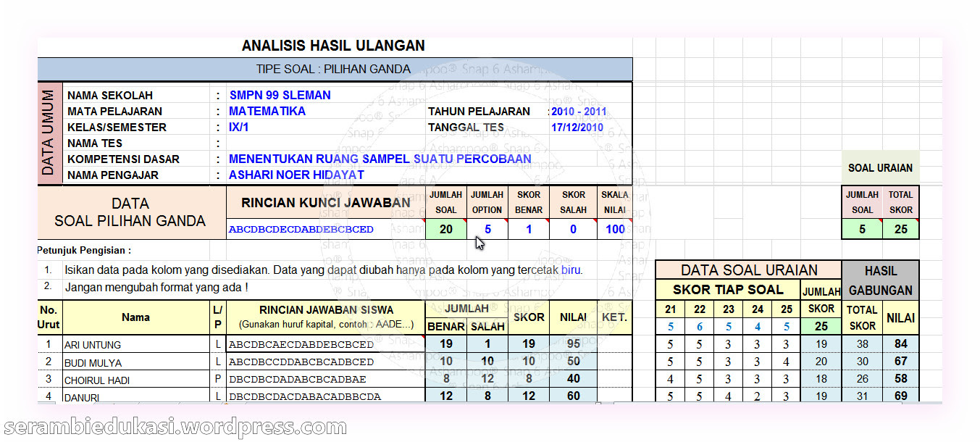Select essay question number 24 header

point(758,309)
